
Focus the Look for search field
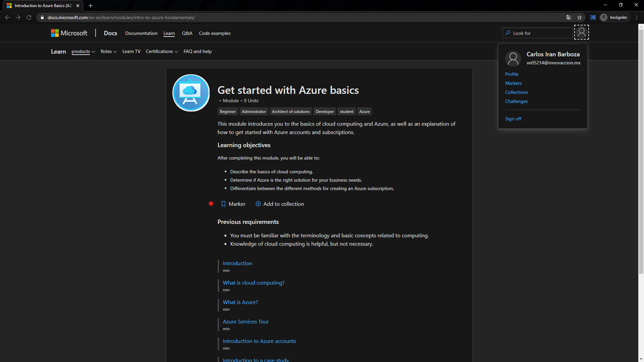pyautogui.click(x=537, y=33)
